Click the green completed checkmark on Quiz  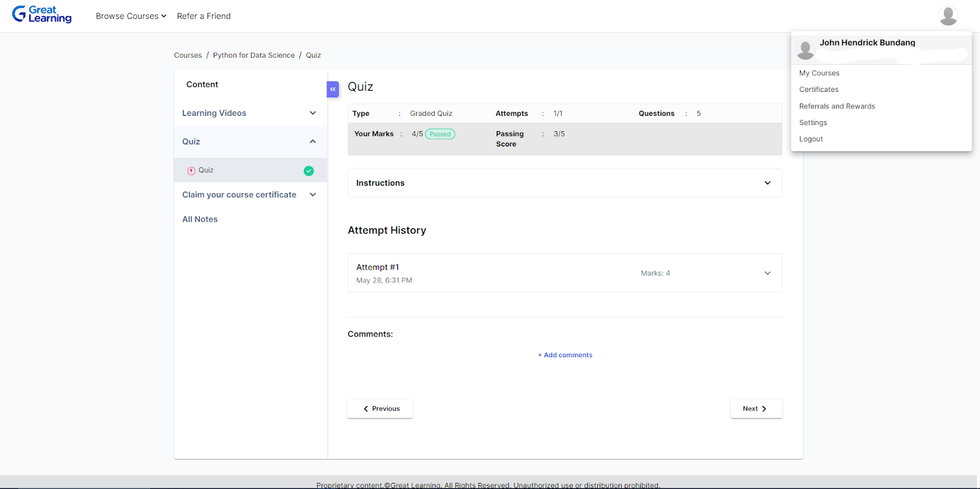309,171
